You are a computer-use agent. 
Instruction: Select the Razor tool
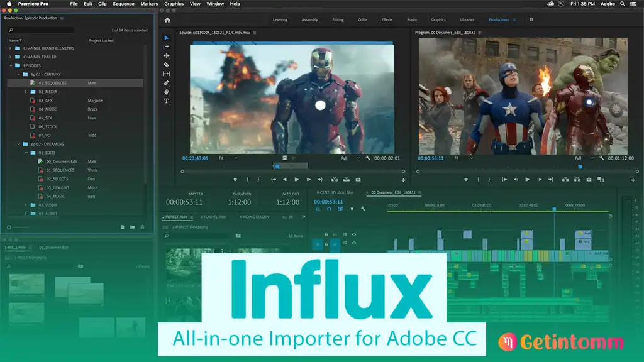(x=166, y=65)
